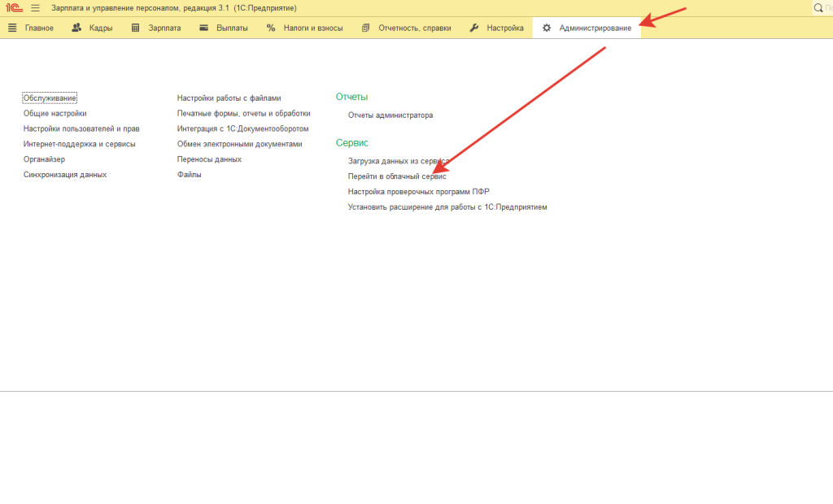Open Синхронизация данных
Screen dimensions: 833x504
(65, 175)
